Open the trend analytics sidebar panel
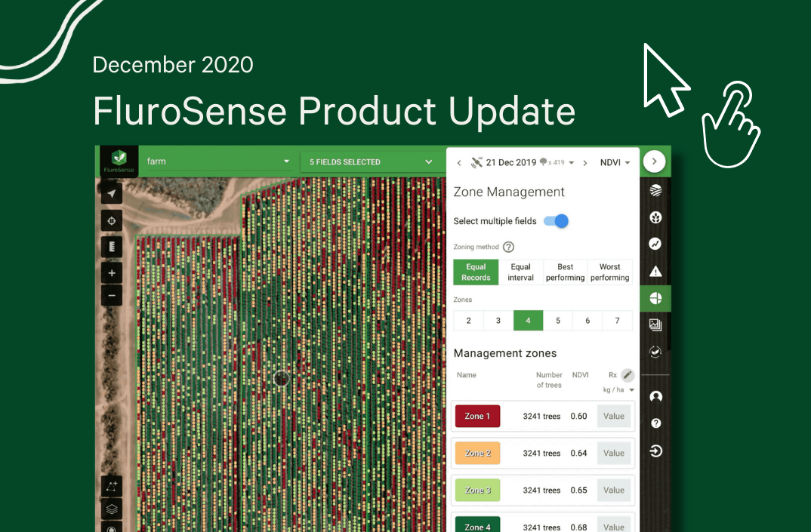Image resolution: width=811 pixels, height=532 pixels. pyautogui.click(x=655, y=244)
